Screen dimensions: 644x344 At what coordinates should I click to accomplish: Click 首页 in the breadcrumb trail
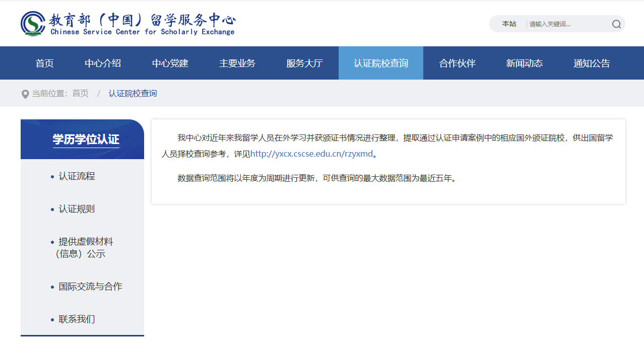(80, 93)
